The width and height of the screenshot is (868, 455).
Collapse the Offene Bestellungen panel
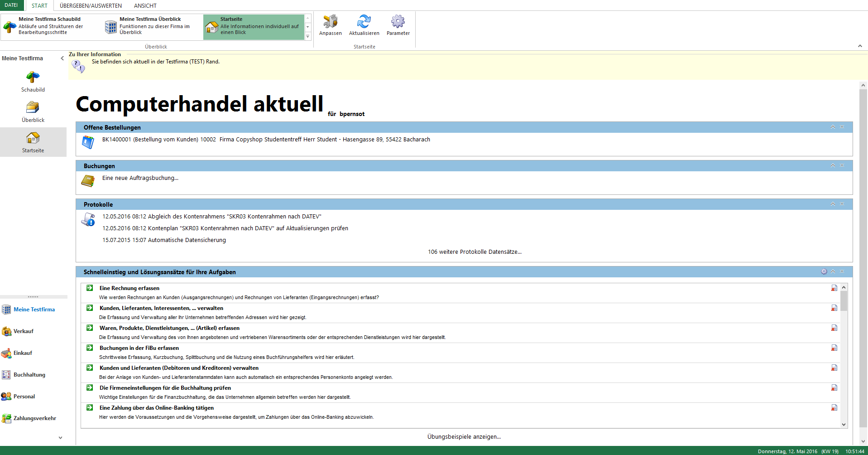[833, 127]
